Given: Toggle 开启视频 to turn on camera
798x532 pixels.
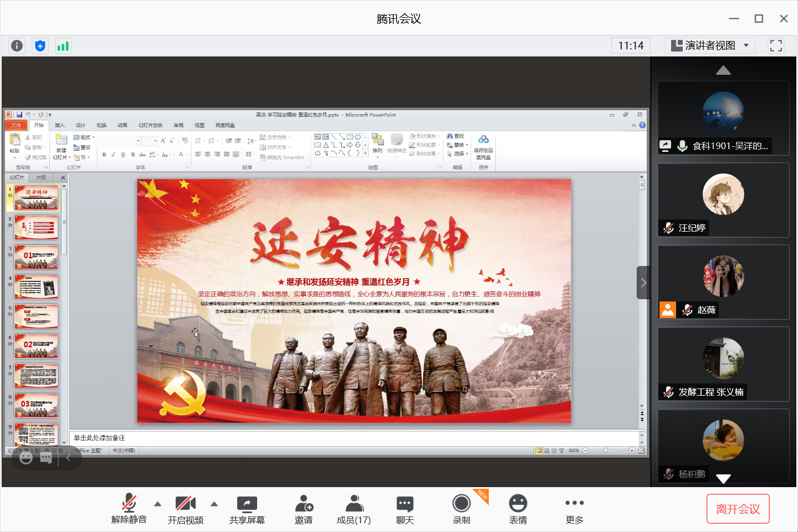Looking at the screenshot, I should (185, 508).
